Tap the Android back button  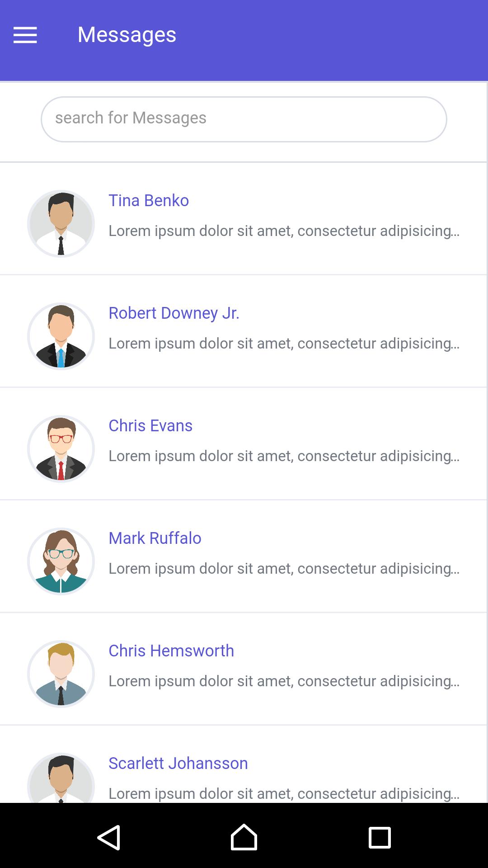108,837
